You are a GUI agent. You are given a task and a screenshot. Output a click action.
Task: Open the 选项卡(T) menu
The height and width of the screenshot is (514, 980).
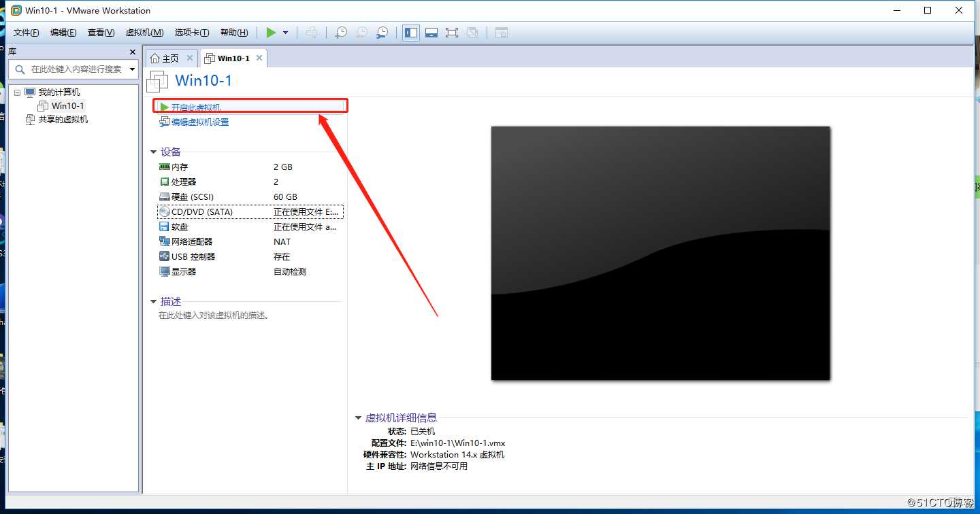[192, 33]
